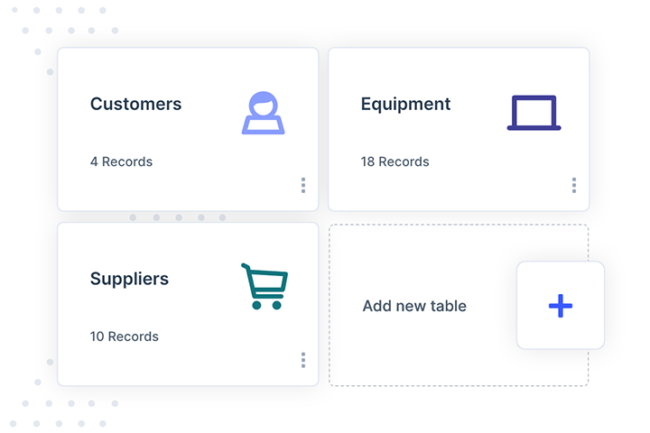Image resolution: width=650 pixels, height=433 pixels.
Task: Click the '10 Records' count text
Action: point(124,336)
